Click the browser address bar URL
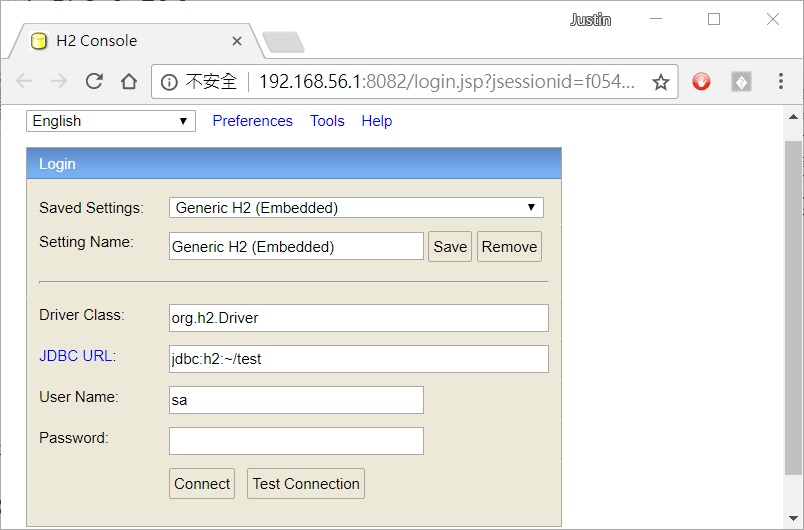The image size is (804, 530). pyautogui.click(x=447, y=81)
